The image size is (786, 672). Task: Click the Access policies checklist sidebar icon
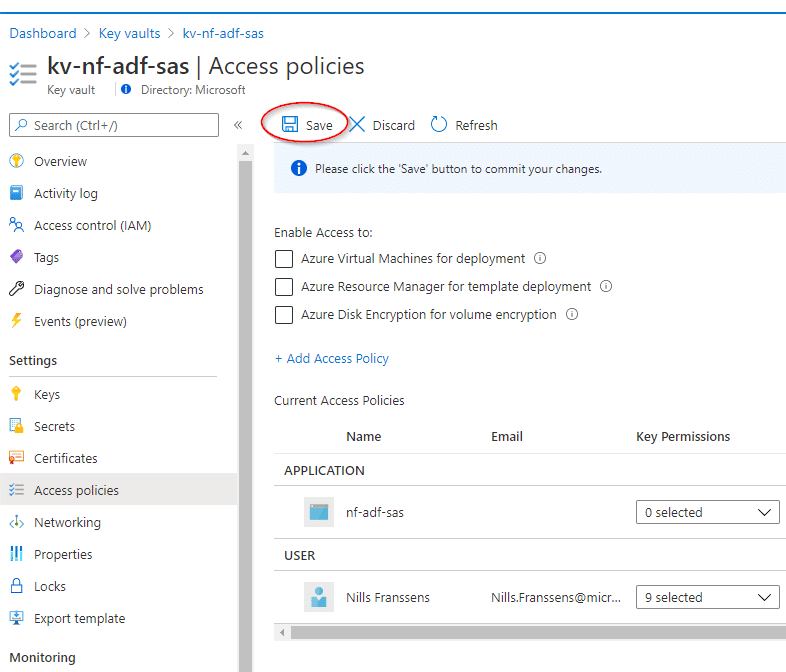pyautogui.click(x=17, y=490)
